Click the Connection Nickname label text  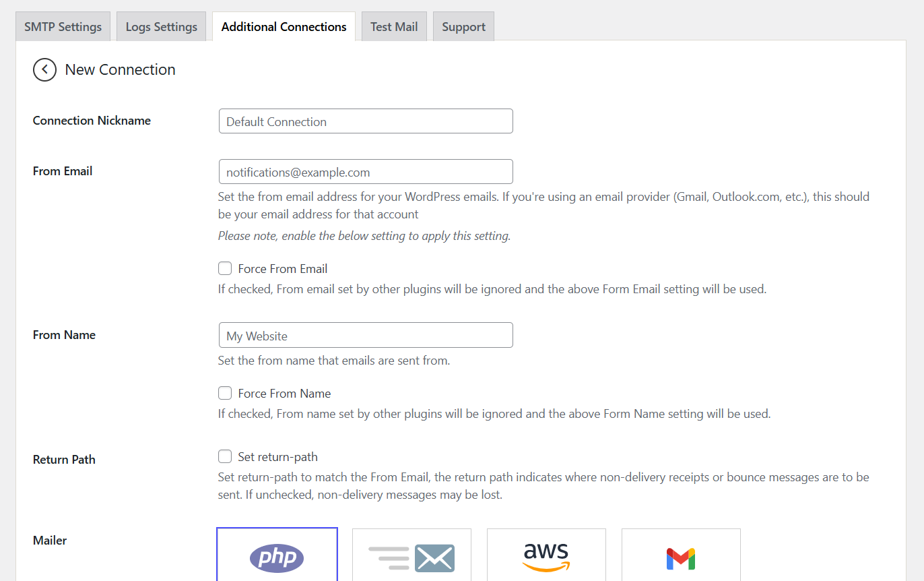[x=92, y=121]
